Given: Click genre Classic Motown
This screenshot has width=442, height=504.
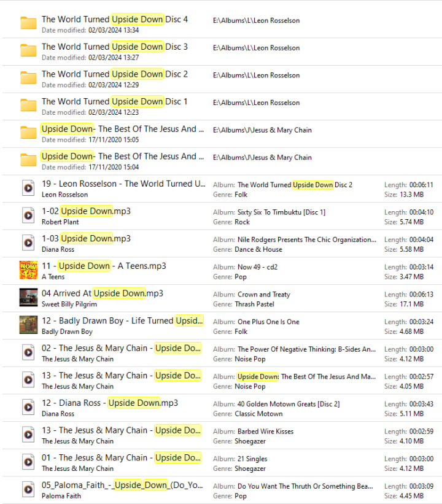Looking at the screenshot, I should [258, 414].
